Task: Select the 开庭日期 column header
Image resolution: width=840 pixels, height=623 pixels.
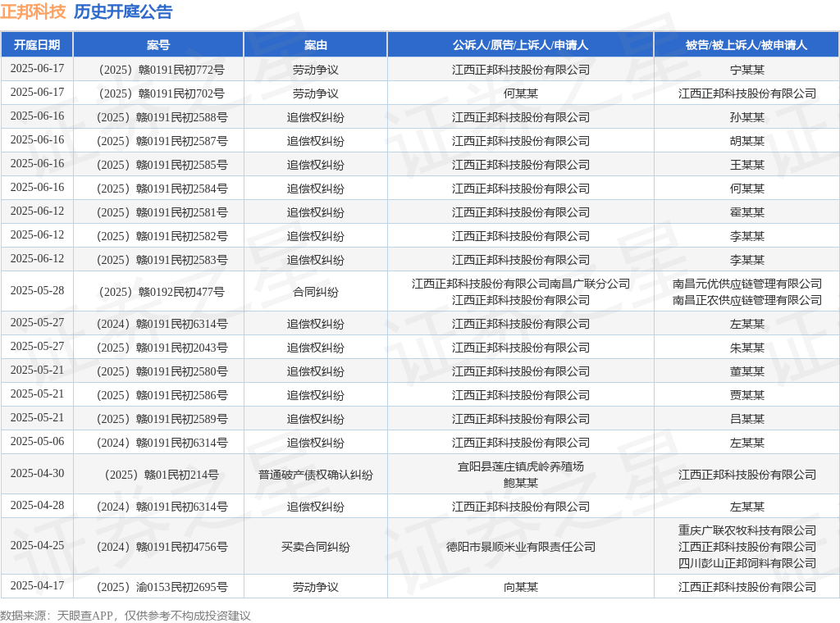Action: pyautogui.click(x=37, y=45)
